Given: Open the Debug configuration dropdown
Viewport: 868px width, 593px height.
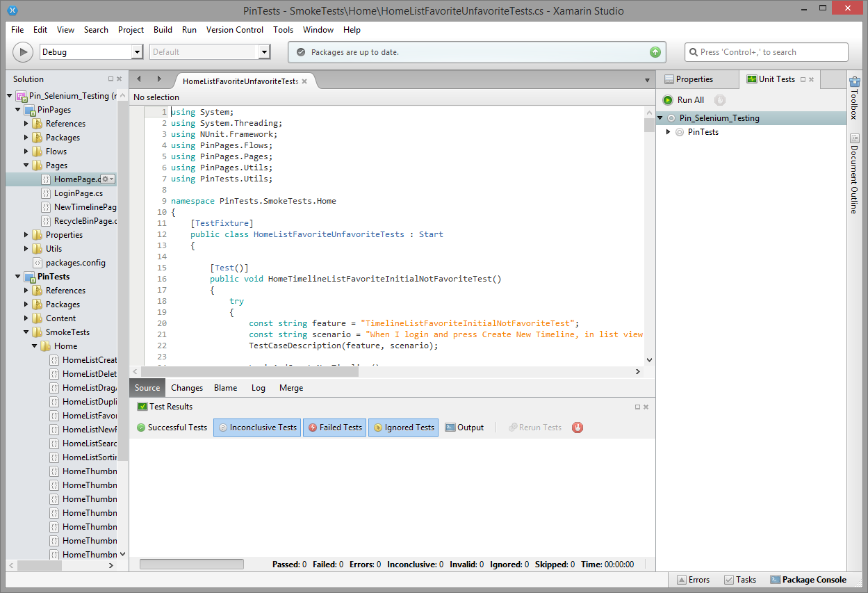Looking at the screenshot, I should (x=137, y=52).
